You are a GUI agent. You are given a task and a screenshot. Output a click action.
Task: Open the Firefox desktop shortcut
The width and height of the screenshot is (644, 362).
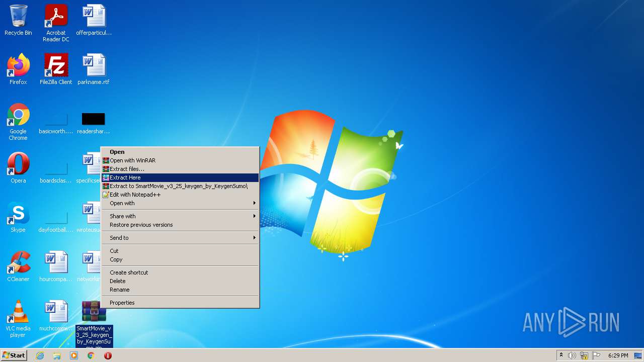tap(18, 69)
